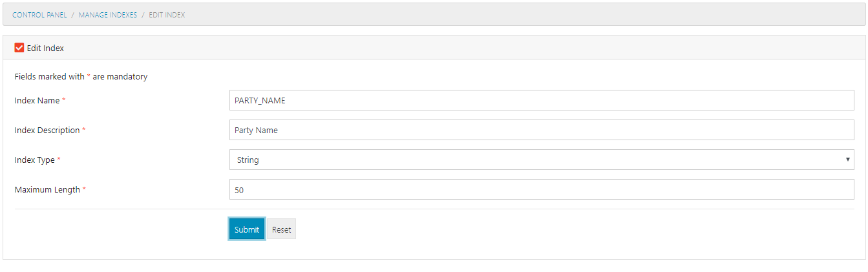Focus the Index Name input field
Image resolution: width=868 pixels, height=272 pixels.
542,100
